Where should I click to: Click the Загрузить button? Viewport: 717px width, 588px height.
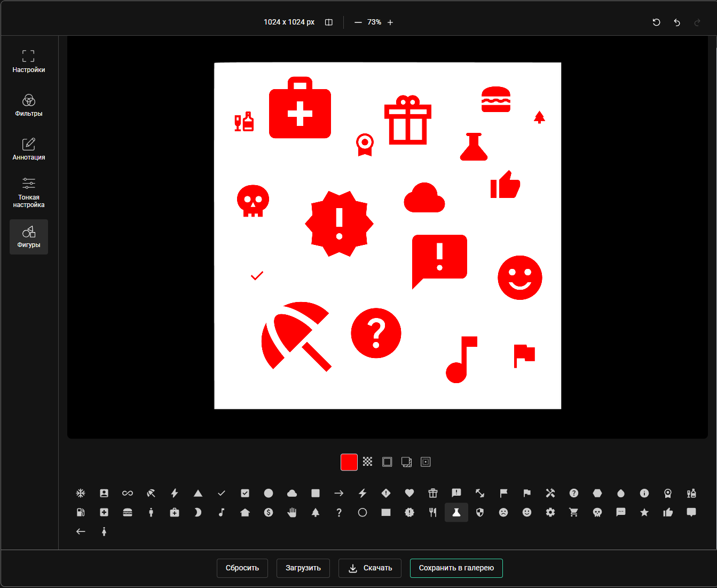click(x=303, y=568)
